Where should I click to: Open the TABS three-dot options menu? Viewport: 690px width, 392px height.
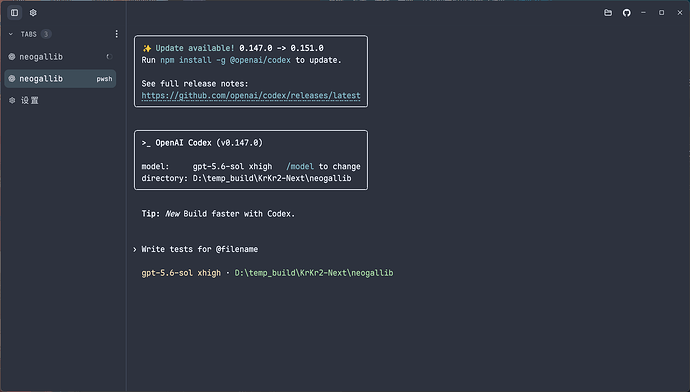[x=116, y=34]
